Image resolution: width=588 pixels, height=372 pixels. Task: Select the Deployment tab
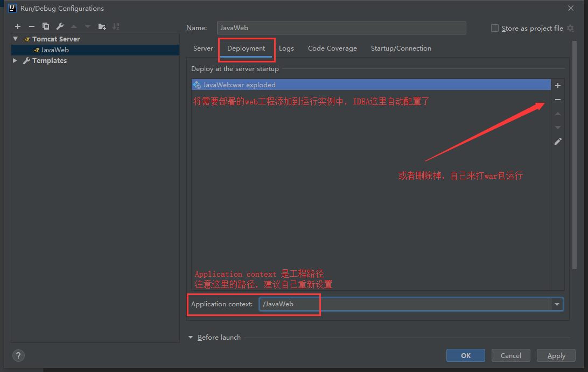coord(246,48)
